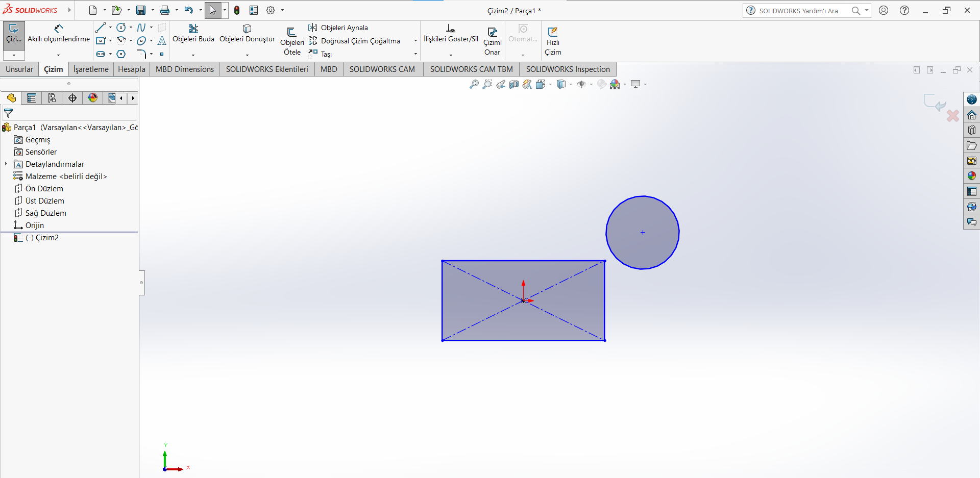Image resolution: width=980 pixels, height=478 pixels.
Task: Click Doğrusal Çizim Çoğaltma button
Action: [x=355, y=41]
